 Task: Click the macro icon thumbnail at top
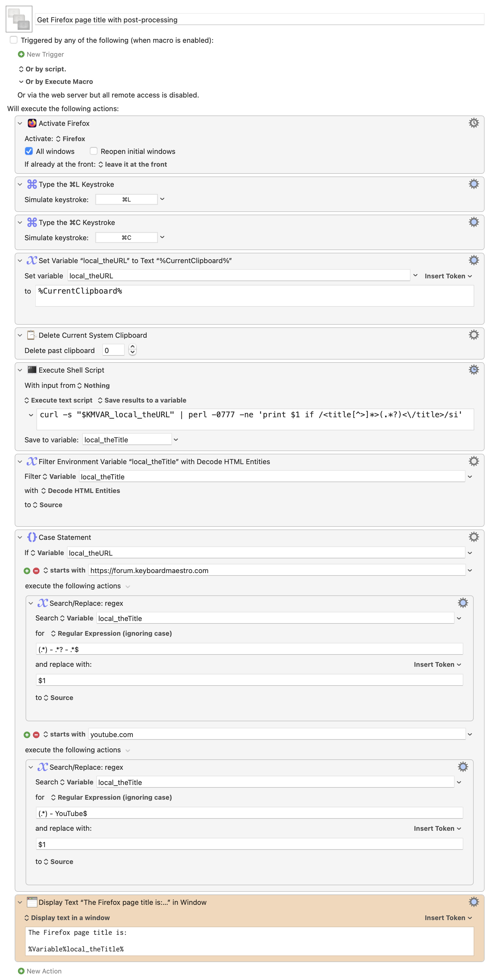point(19,19)
